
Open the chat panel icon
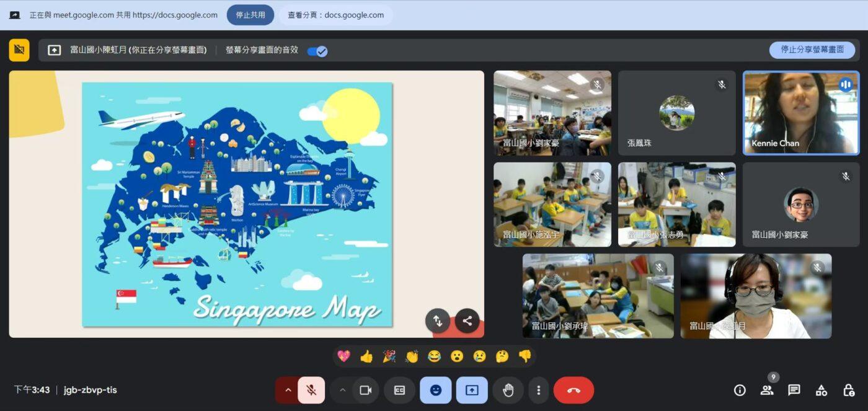tap(794, 390)
